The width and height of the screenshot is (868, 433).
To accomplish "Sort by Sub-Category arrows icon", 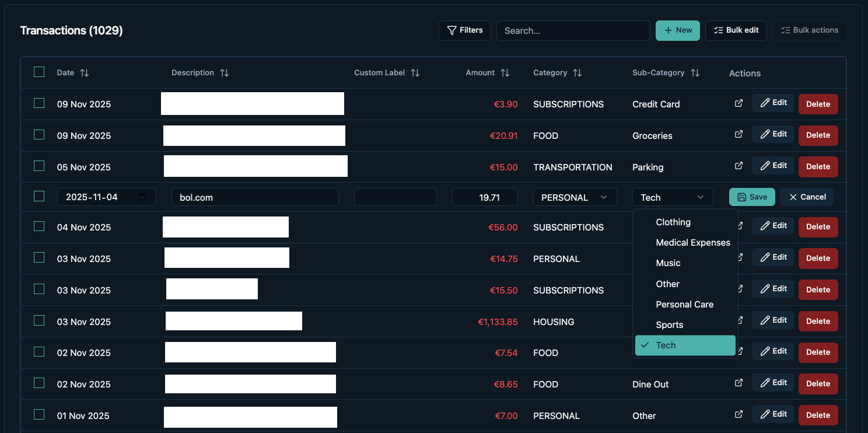I will [695, 73].
